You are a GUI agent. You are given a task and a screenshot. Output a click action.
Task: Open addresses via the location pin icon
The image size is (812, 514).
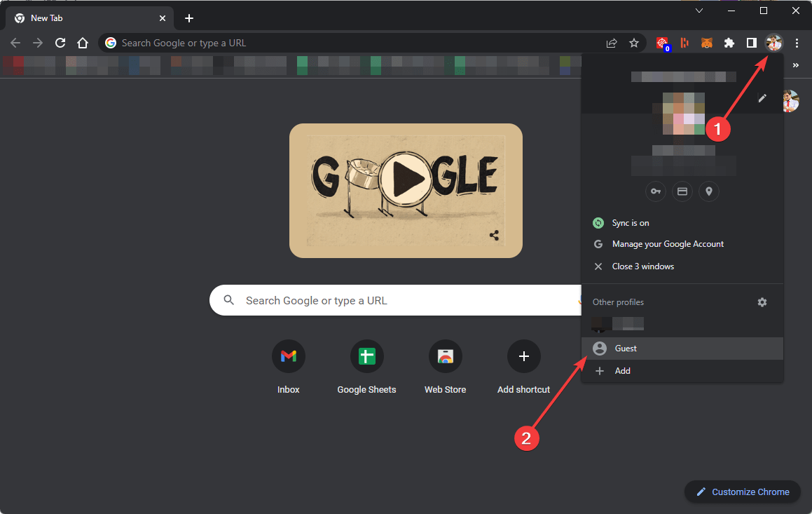pyautogui.click(x=709, y=191)
